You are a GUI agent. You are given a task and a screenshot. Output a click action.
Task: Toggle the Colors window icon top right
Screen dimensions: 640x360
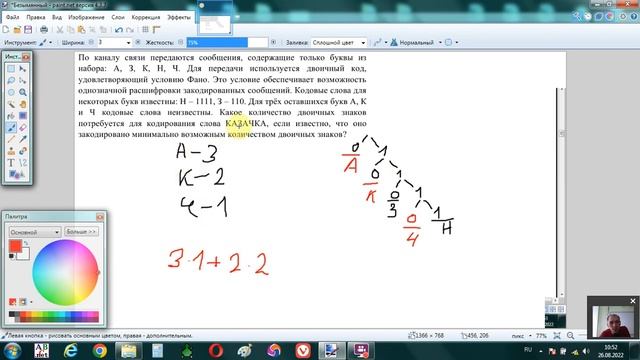[x=610, y=17]
